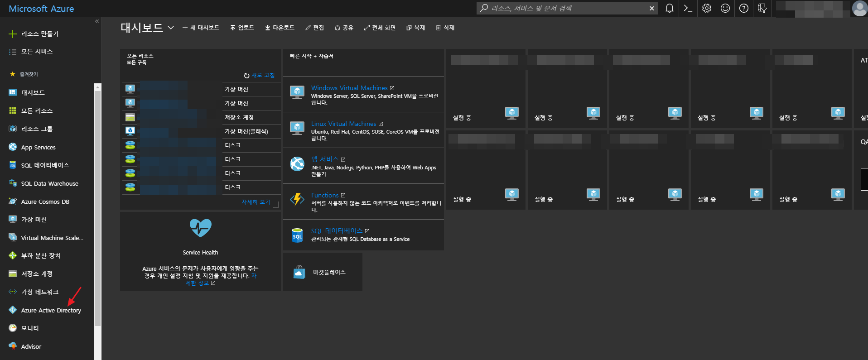Click the 새 대시보드 new dashboard button
This screenshot has width=868, height=360.
pos(201,28)
